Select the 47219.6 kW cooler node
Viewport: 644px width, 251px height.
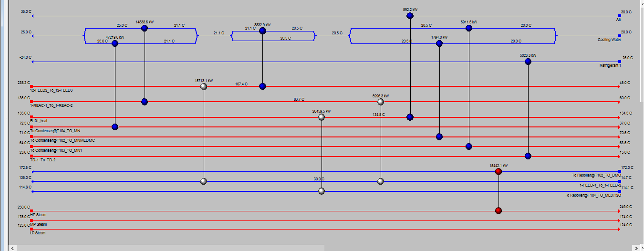(114, 43)
